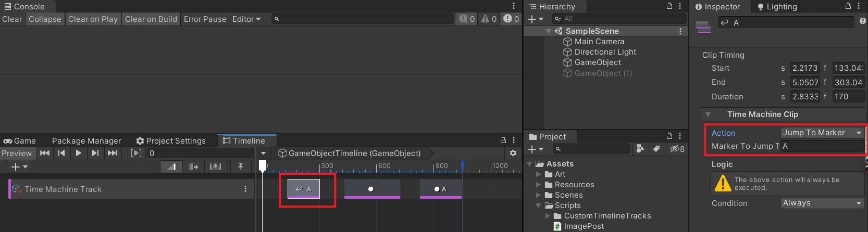This screenshot has width=868, height=232.
Task: Open the Timeline selector dropdown arrow
Action: (x=263, y=153)
